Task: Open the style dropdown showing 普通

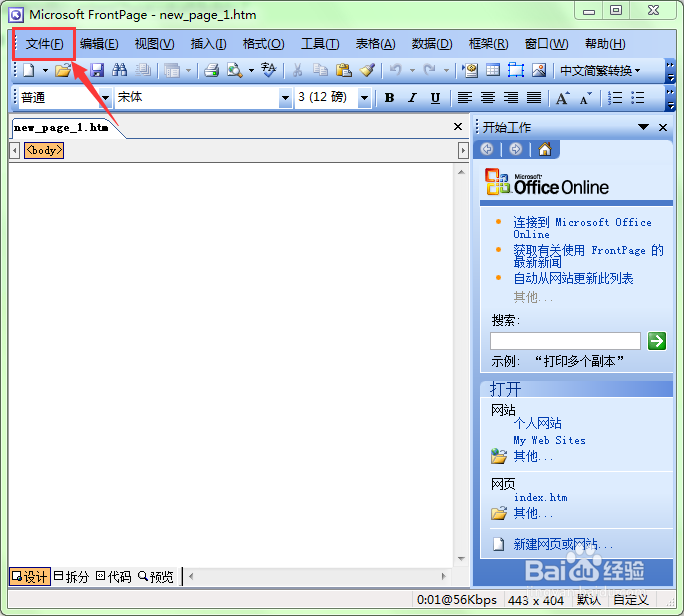Action: 105,97
